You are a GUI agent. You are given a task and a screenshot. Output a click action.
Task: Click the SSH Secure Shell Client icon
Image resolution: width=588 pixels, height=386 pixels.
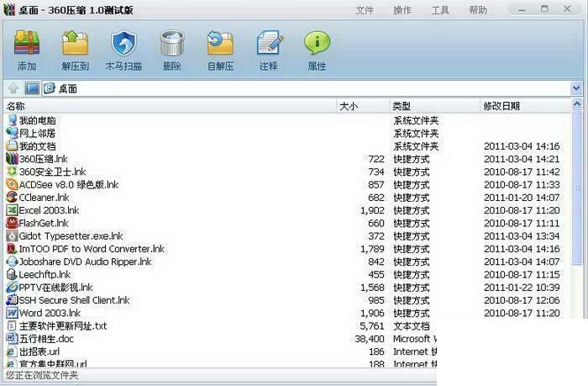click(12, 300)
